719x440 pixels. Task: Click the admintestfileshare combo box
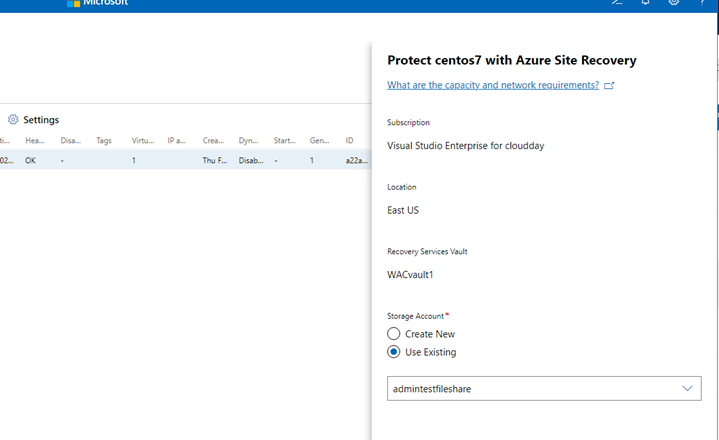[544, 389]
